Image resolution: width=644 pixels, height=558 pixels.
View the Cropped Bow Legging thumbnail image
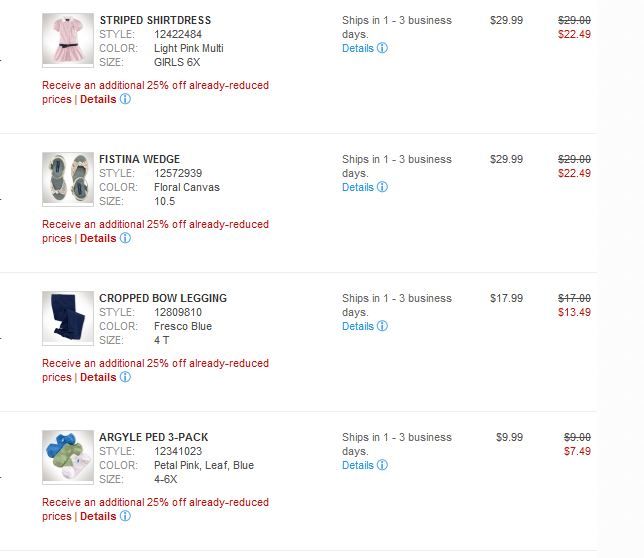pyautogui.click(x=68, y=318)
